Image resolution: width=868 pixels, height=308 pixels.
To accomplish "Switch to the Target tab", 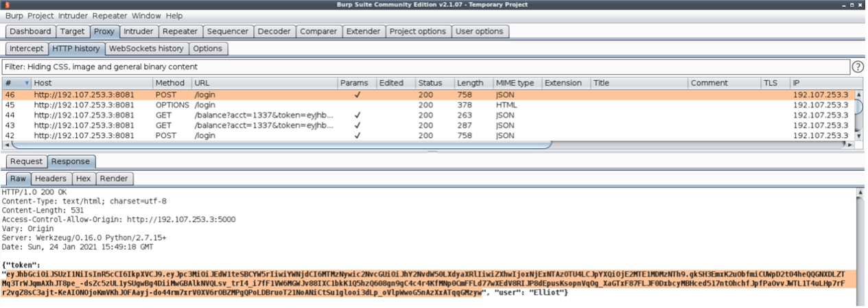I will point(72,32).
